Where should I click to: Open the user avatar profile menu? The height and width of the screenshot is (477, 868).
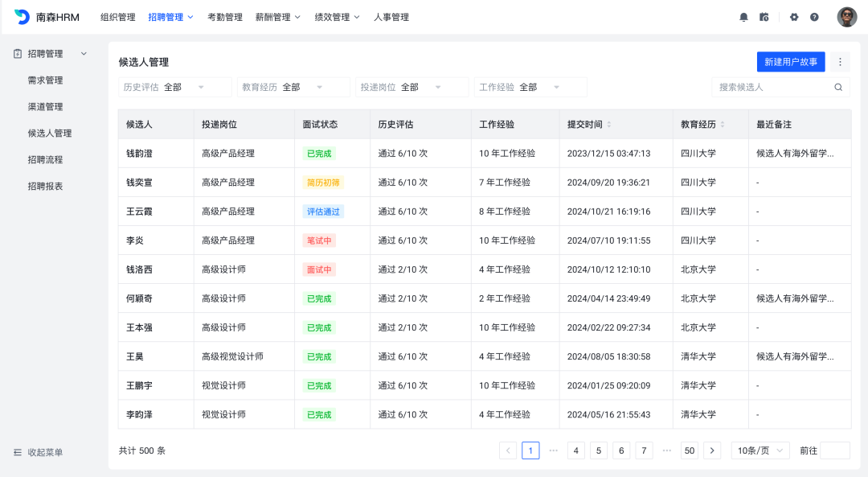846,17
